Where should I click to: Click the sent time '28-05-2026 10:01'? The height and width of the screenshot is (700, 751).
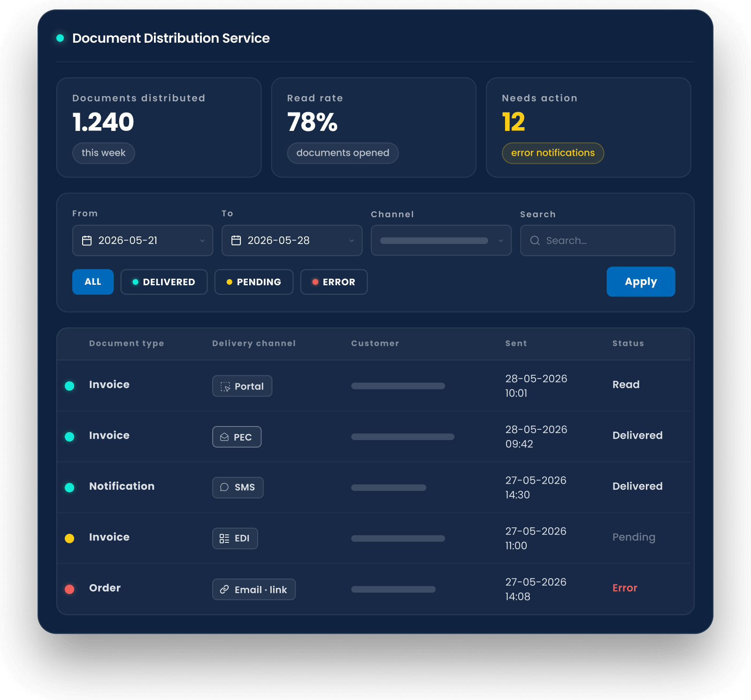(536, 386)
